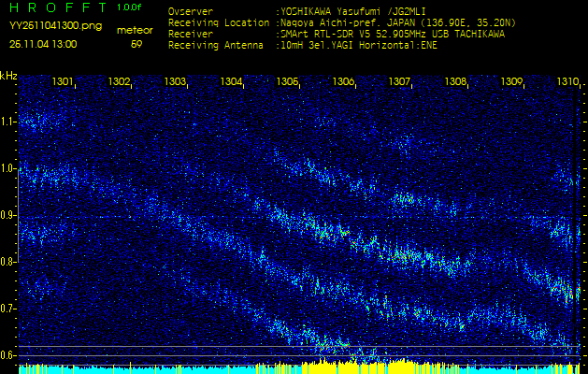Click the 1310 time marker
The width and height of the screenshot is (588, 374).
tap(567, 81)
